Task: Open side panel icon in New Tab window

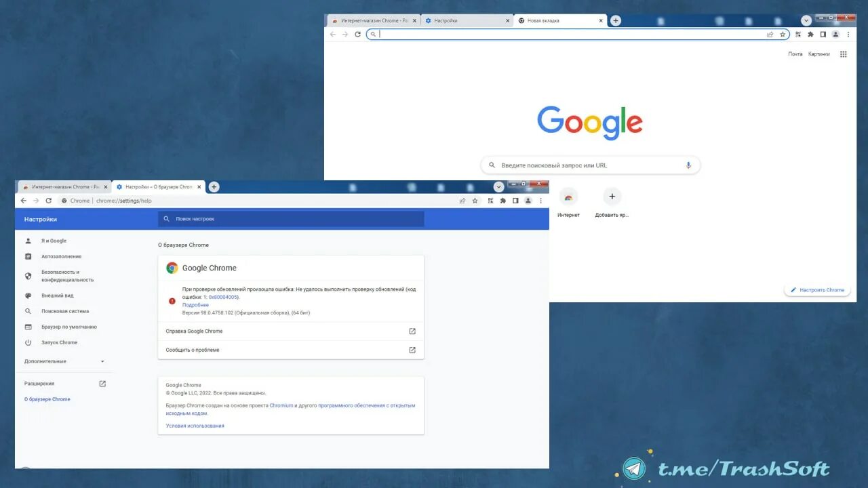Action: click(823, 34)
